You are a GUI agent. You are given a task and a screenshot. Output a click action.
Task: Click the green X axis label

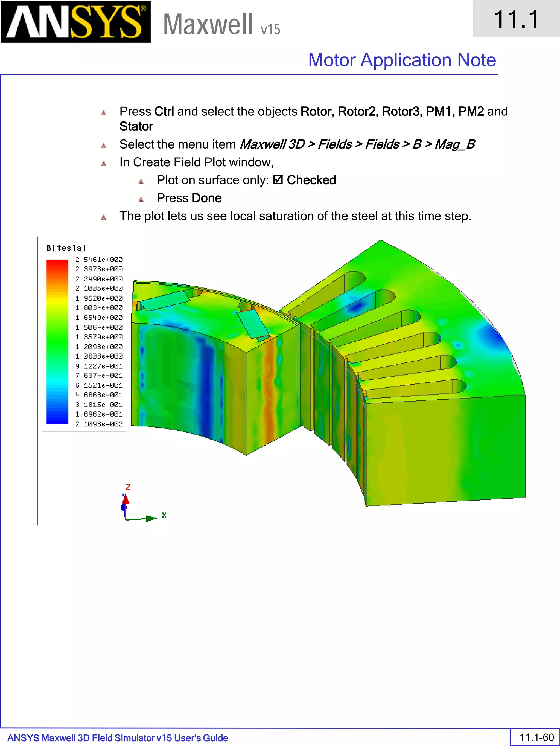click(164, 515)
